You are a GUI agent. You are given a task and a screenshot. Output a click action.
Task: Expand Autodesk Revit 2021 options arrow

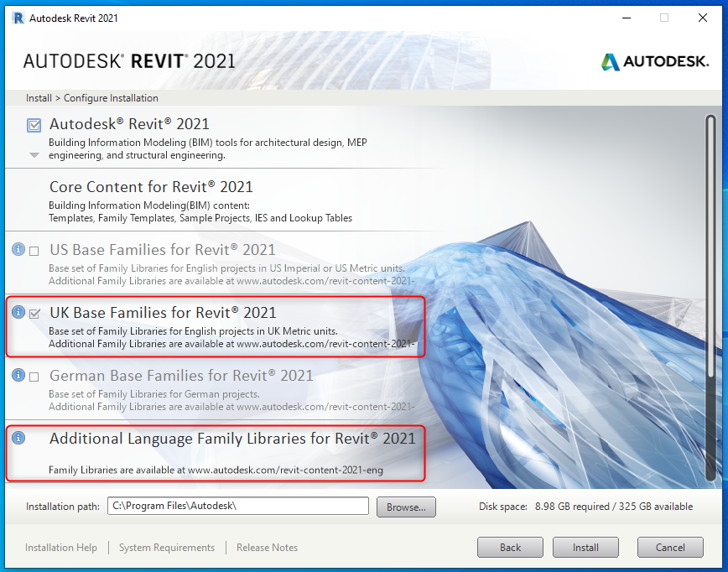[x=34, y=155]
